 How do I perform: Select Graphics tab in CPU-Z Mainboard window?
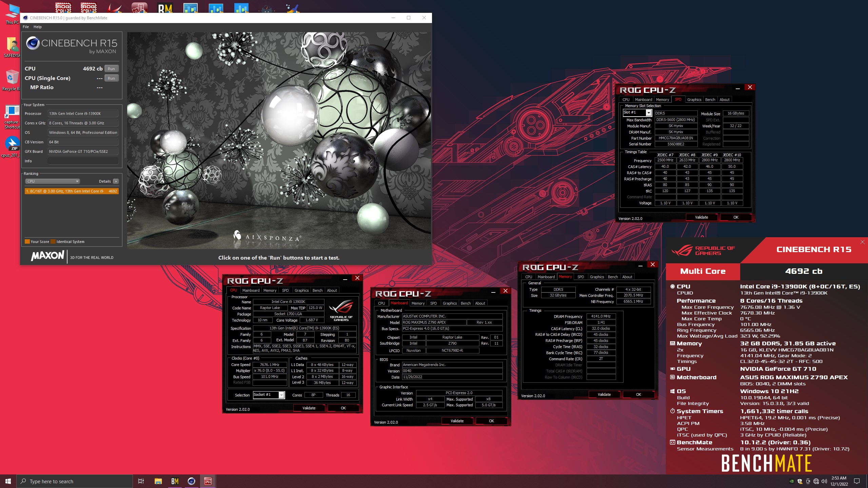(450, 303)
